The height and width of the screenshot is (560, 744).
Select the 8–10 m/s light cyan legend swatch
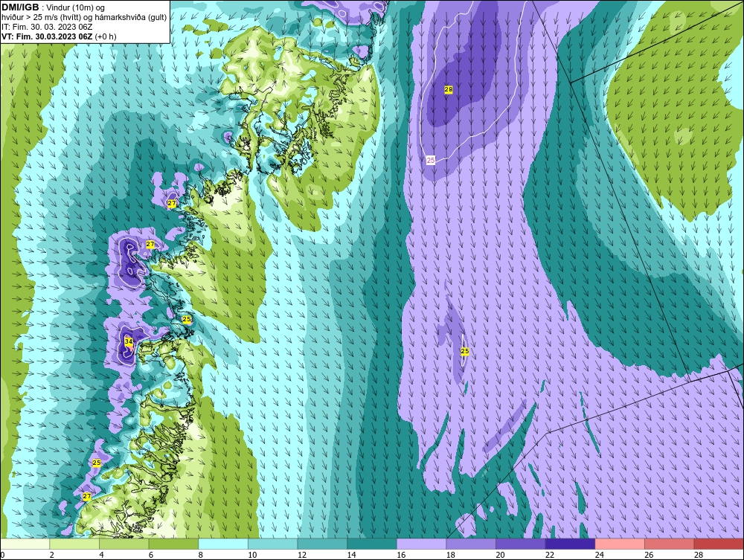click(223, 544)
